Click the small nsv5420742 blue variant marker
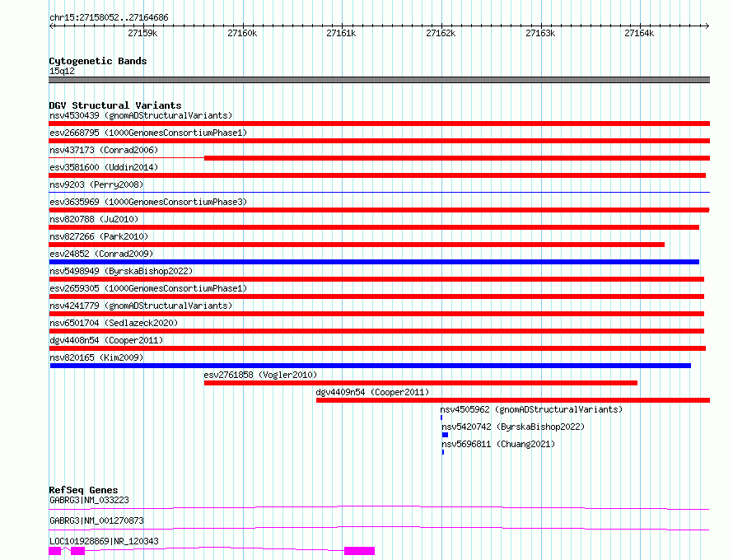The image size is (733, 560). [x=445, y=435]
